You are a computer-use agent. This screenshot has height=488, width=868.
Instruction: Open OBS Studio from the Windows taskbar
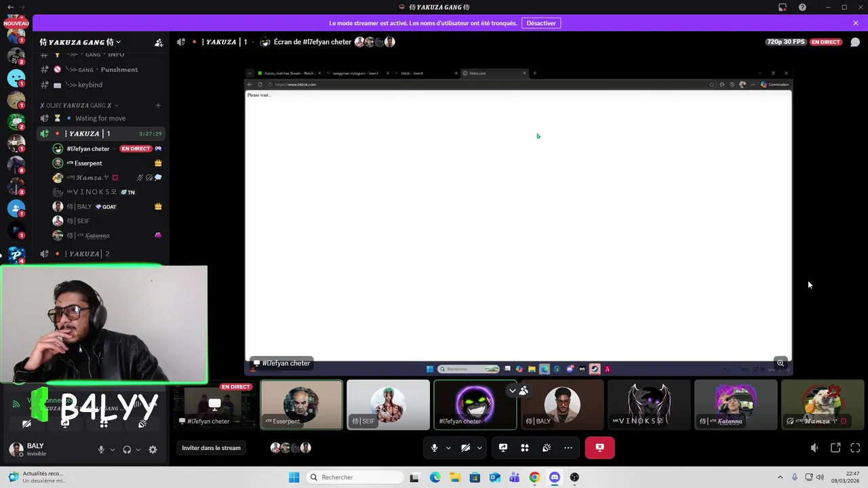click(x=575, y=477)
